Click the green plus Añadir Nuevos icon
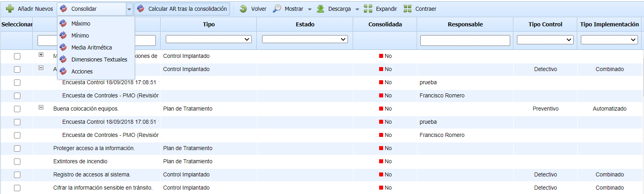644x194 pixels. (x=10, y=9)
